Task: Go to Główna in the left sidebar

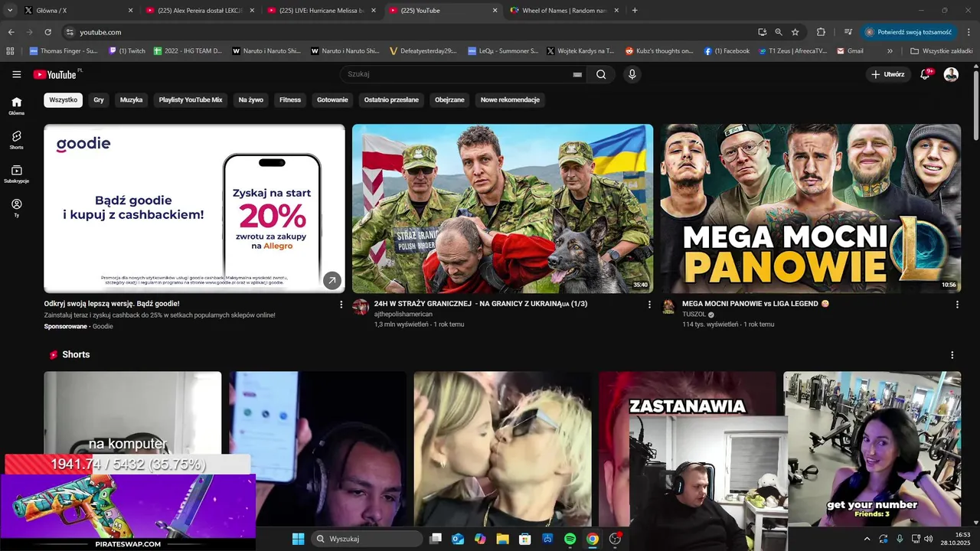Action: (17, 106)
